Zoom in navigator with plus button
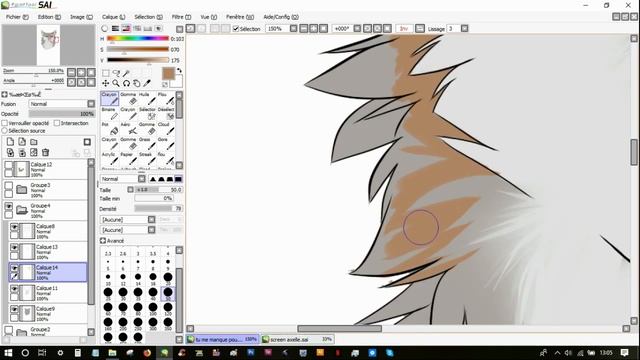Image resolution: width=640 pixels, height=360 pixels. pos(81,72)
